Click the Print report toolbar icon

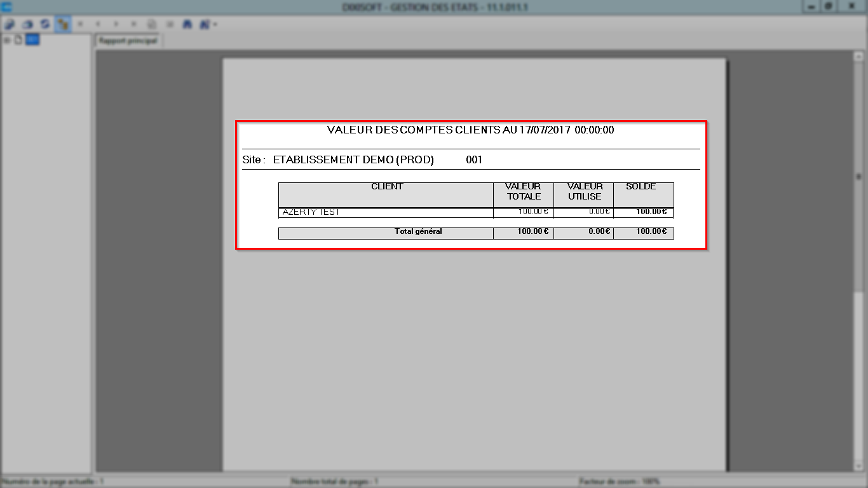pyautogui.click(x=27, y=24)
